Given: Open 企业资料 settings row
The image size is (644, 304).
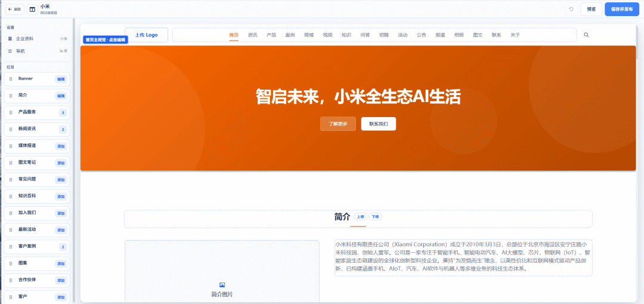Looking at the screenshot, I should click(x=37, y=39).
